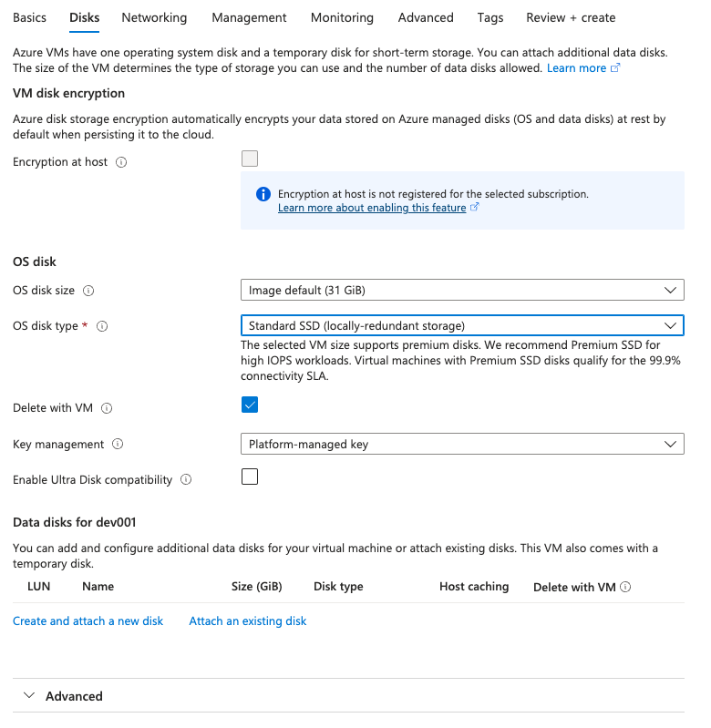The width and height of the screenshot is (711, 728).
Task: Open the Key management dropdown
Action: 462,445
